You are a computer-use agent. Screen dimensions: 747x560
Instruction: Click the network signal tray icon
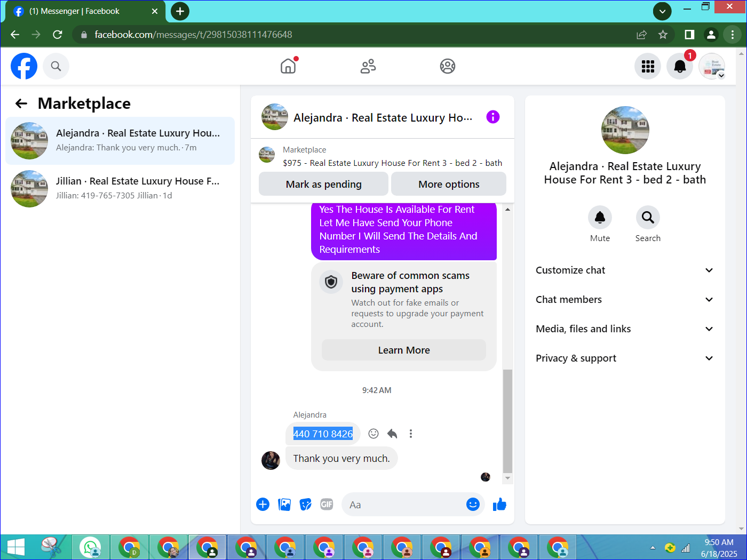[686, 548]
